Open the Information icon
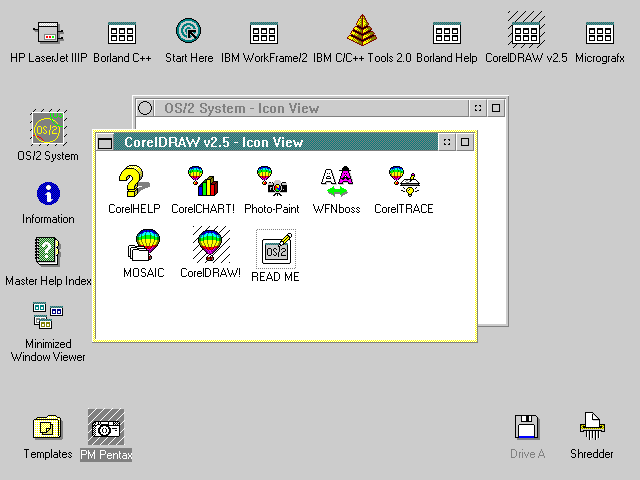 [x=48, y=193]
